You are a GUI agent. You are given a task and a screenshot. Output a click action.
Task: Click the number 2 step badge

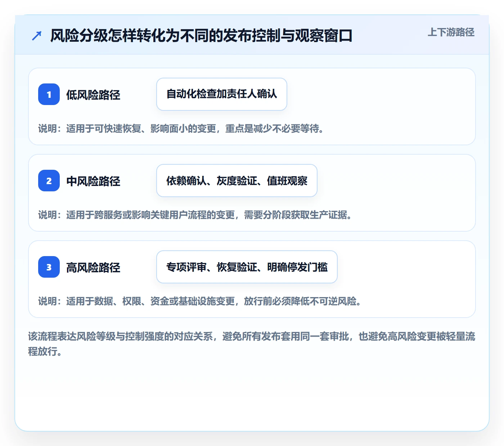click(49, 181)
